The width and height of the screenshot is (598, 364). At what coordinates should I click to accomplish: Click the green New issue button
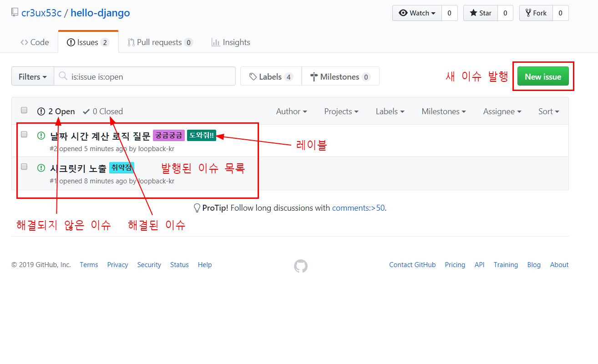[543, 76]
